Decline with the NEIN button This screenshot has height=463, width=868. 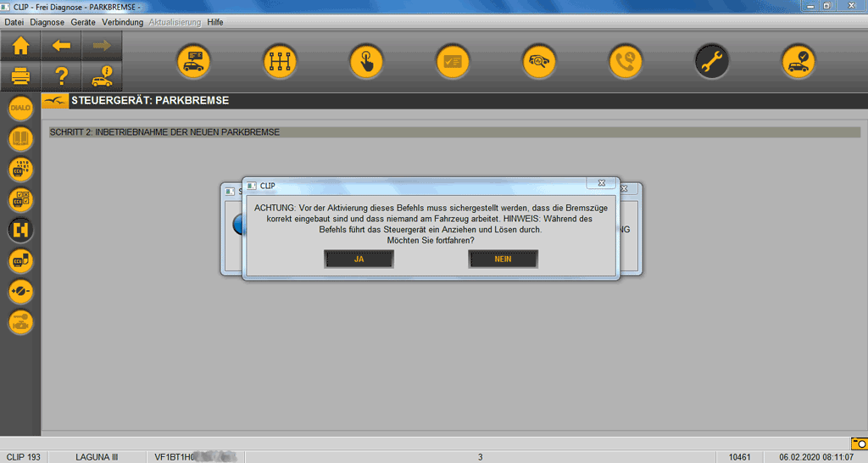(x=503, y=259)
